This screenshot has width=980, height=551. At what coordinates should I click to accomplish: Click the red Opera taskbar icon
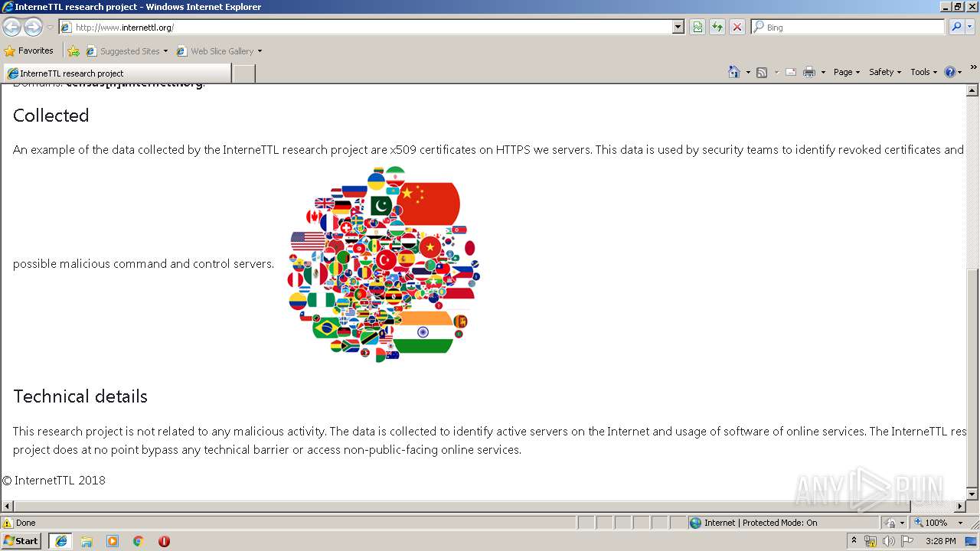click(164, 541)
